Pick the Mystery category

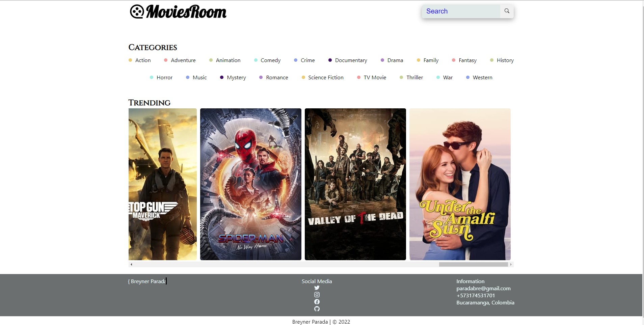[x=233, y=77]
